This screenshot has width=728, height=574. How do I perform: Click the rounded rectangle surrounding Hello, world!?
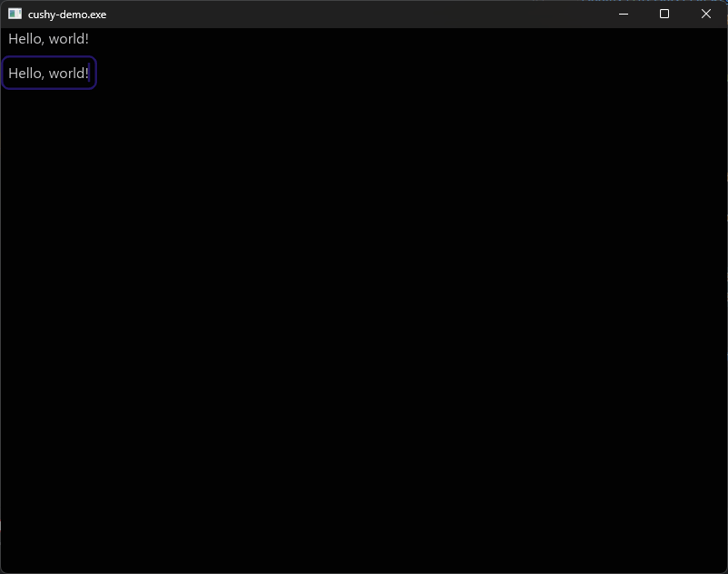tap(48, 73)
